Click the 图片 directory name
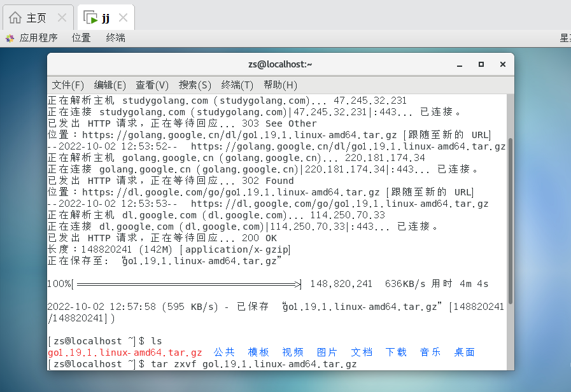The image size is (571, 392). point(327,353)
